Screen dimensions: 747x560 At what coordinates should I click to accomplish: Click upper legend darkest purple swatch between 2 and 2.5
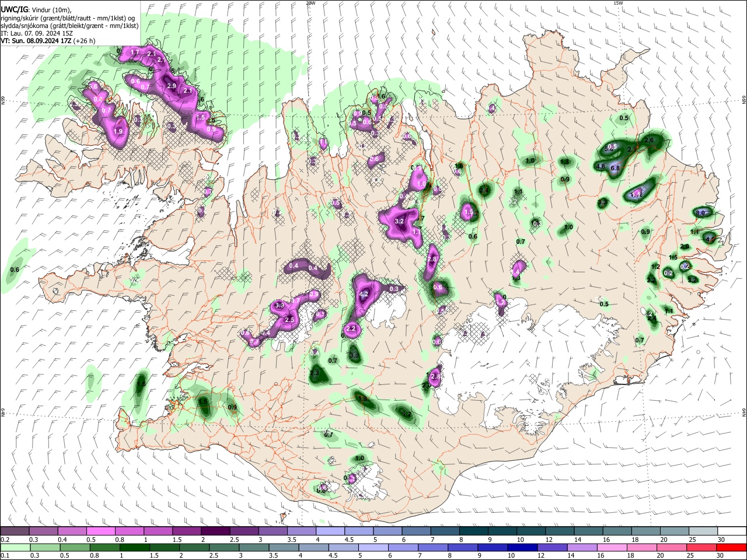pos(215,531)
